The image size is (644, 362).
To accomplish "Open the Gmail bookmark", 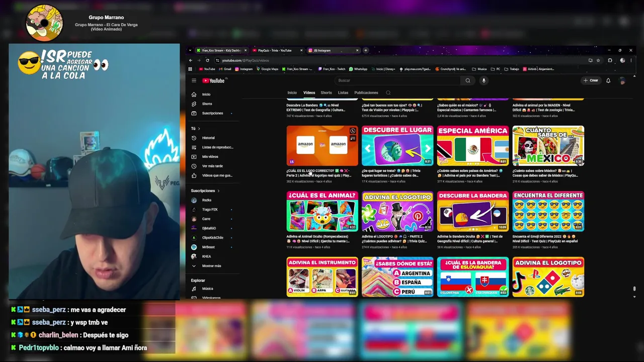I will coord(225,69).
